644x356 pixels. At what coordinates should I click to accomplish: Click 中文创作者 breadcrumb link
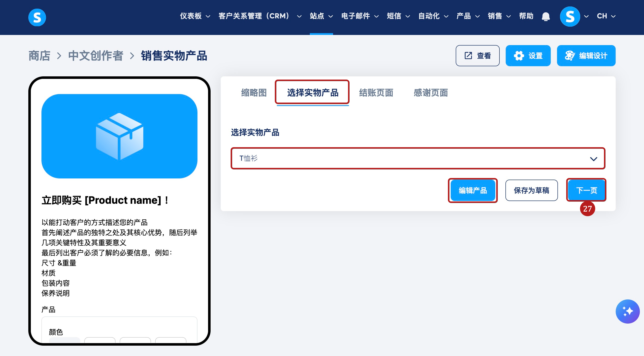(x=96, y=56)
